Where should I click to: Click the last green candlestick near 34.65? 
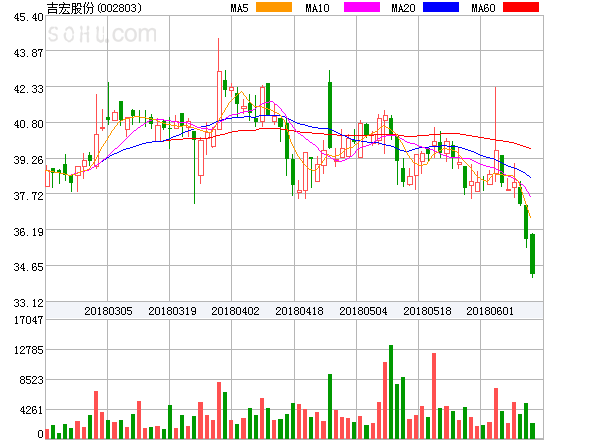(x=532, y=254)
